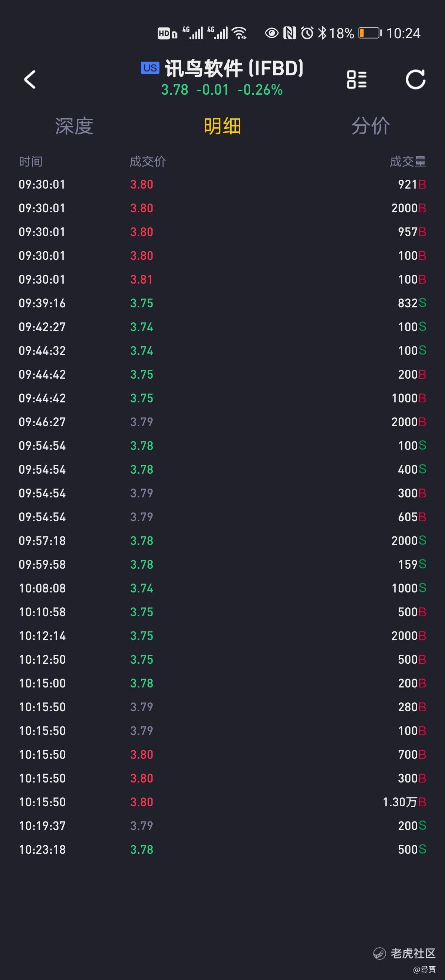
Task: Open the list layout icon
Action: pyautogui.click(x=356, y=79)
